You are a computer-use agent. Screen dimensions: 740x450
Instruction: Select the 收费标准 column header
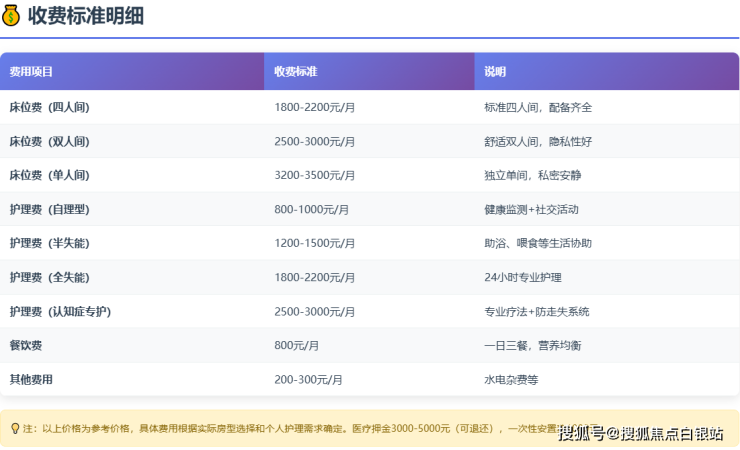(x=296, y=72)
